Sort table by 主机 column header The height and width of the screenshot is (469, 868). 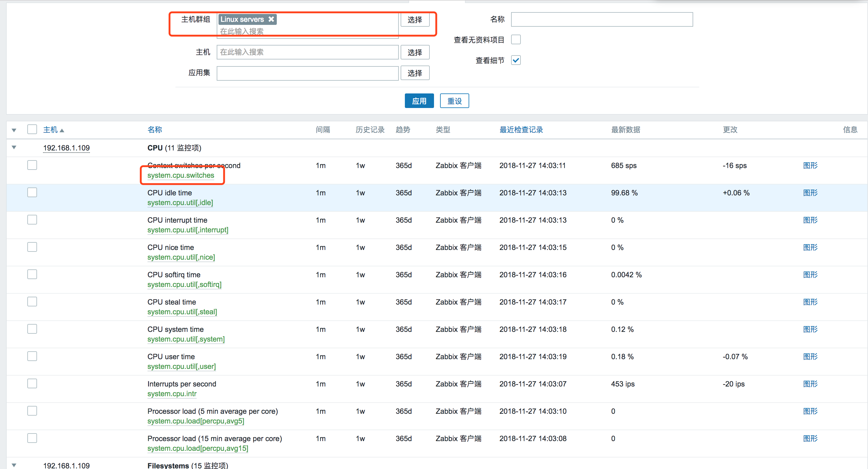point(50,130)
